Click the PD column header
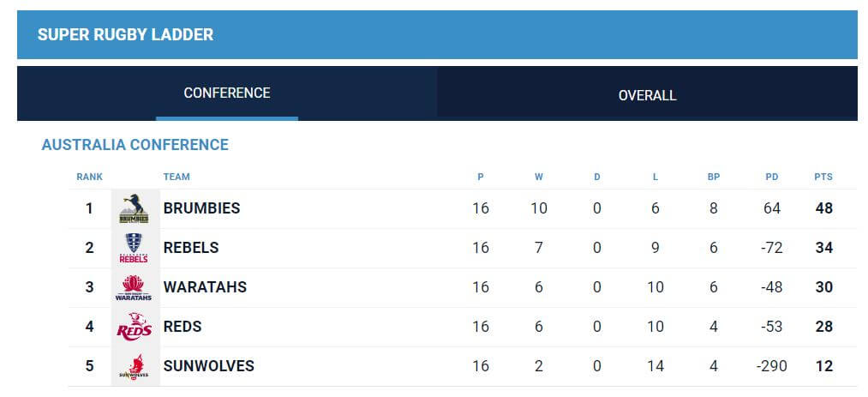The width and height of the screenshot is (868, 397). 772,177
